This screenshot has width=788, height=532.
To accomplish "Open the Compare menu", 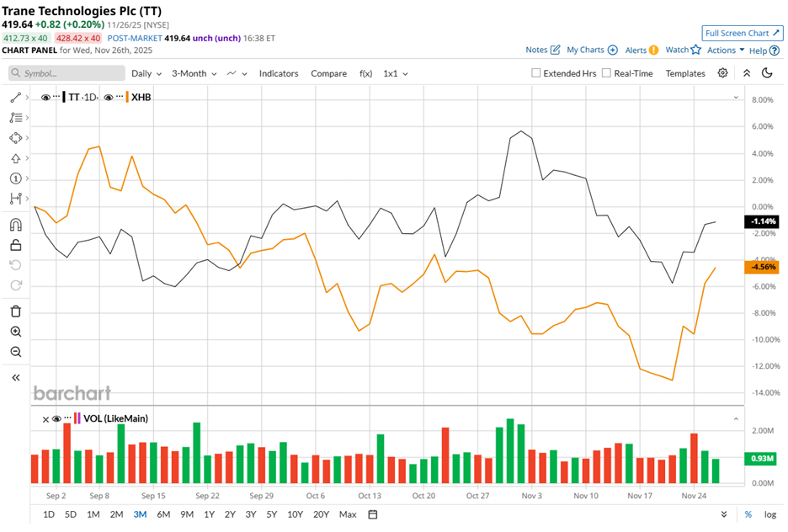I will click(328, 73).
